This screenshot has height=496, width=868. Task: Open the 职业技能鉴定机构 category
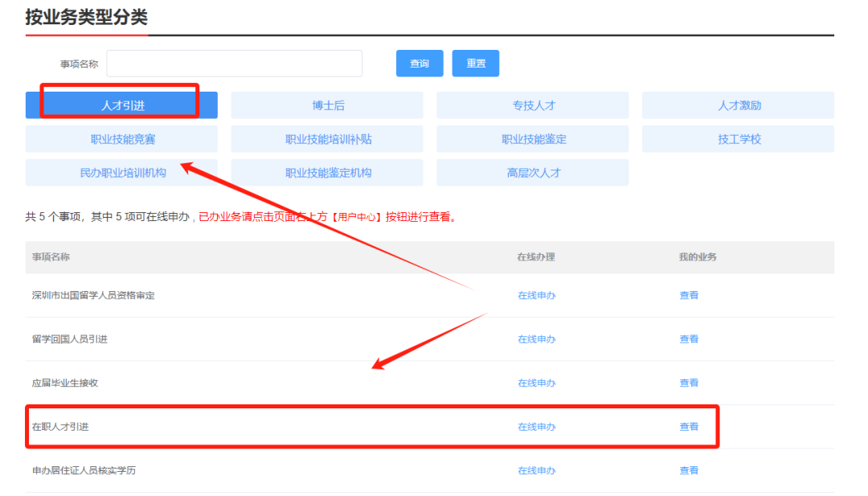pos(327,173)
